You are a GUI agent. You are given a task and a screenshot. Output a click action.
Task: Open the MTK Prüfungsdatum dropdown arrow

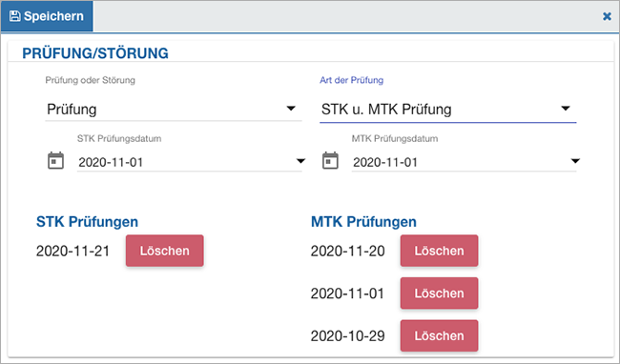click(575, 161)
